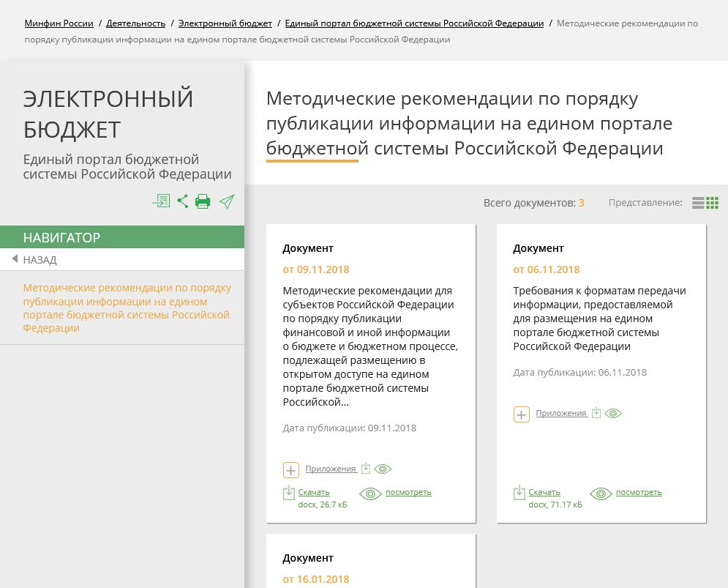The width and height of the screenshot is (728, 588).
Task: Click Методические рекомендации для субъектов description
Action: 370,346
